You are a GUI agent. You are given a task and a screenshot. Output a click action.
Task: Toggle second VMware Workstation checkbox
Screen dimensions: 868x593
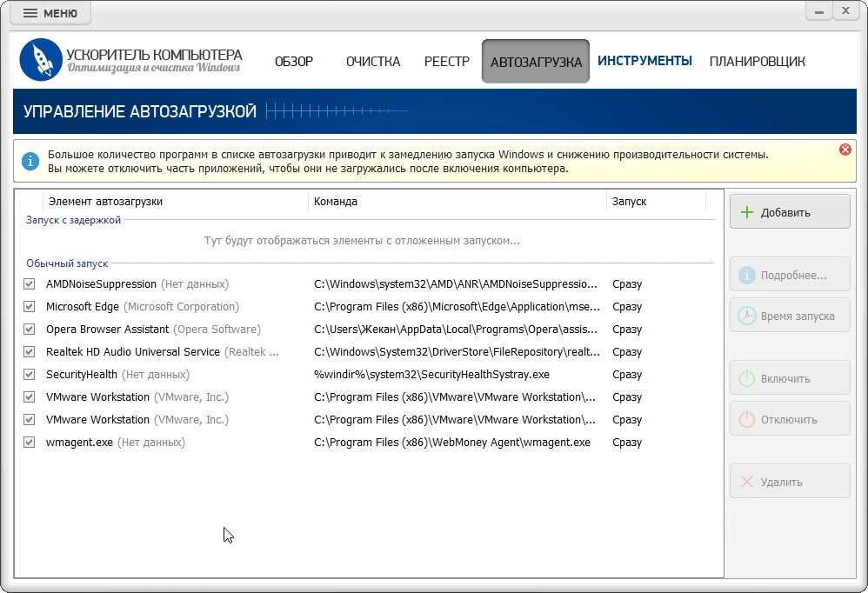click(30, 420)
